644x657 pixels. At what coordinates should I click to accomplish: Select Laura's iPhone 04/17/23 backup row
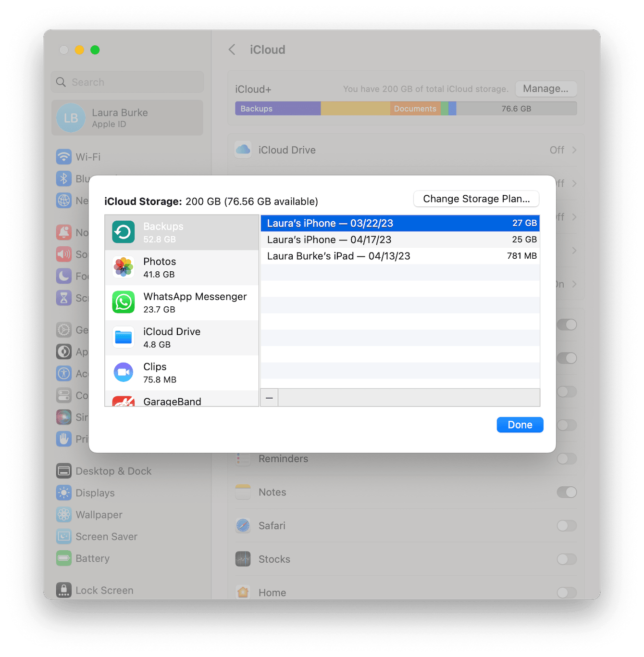400,240
